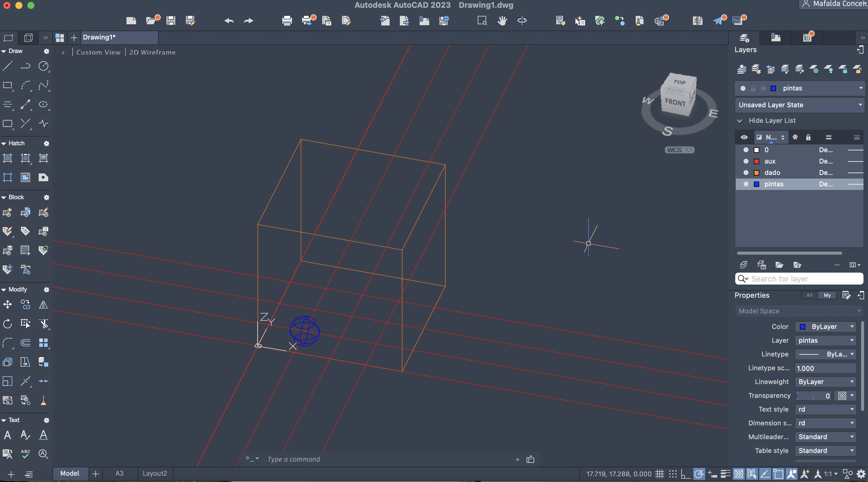868x482 pixels.
Task: Choose the Mirror tool in Modify
Action: tap(43, 305)
